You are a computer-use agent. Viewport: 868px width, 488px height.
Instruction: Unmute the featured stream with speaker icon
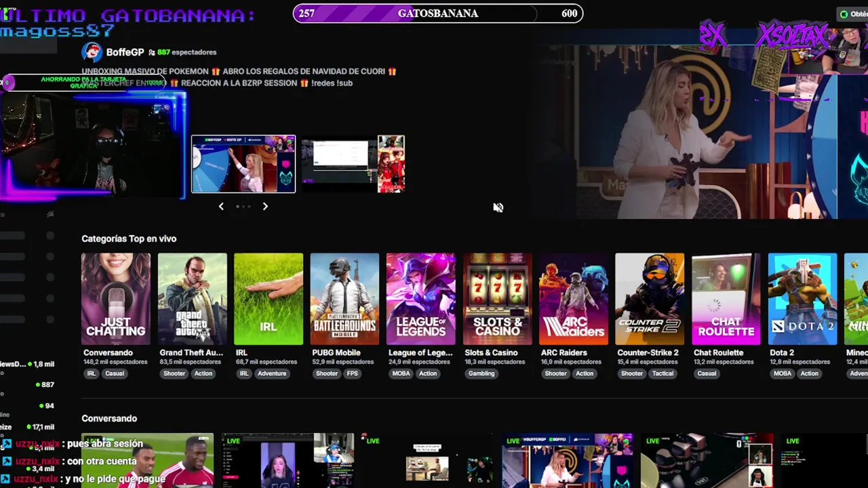pos(498,207)
